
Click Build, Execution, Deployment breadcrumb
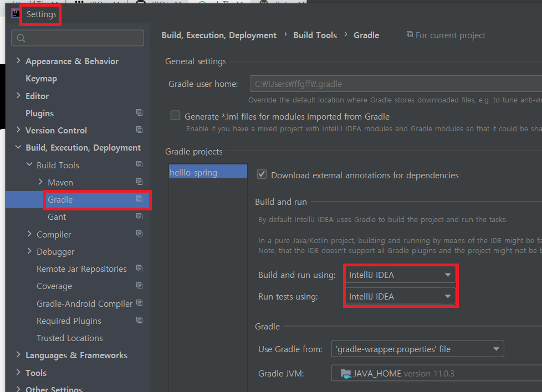[219, 35]
